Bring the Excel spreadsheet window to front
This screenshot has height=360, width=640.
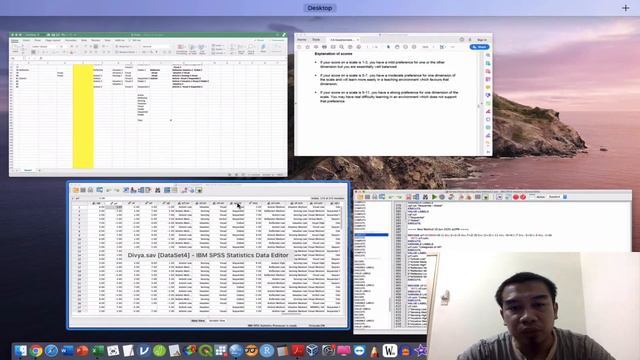tap(148, 104)
